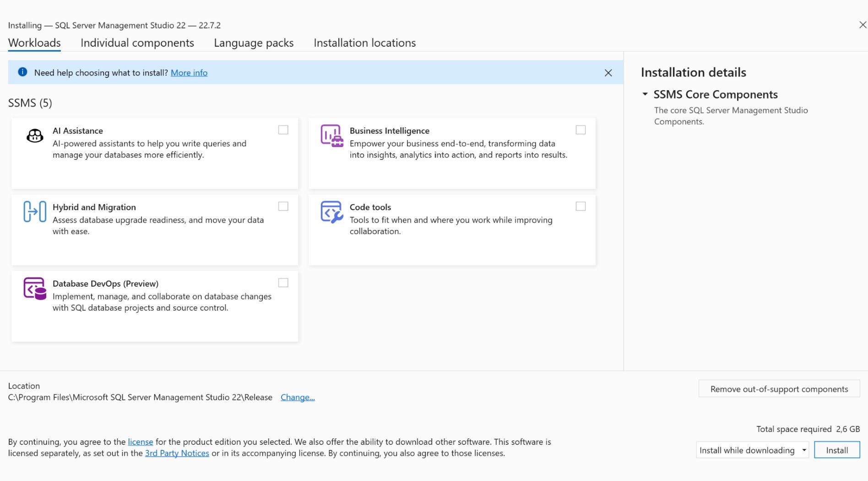
Task: Click the More info link
Action: pos(189,73)
